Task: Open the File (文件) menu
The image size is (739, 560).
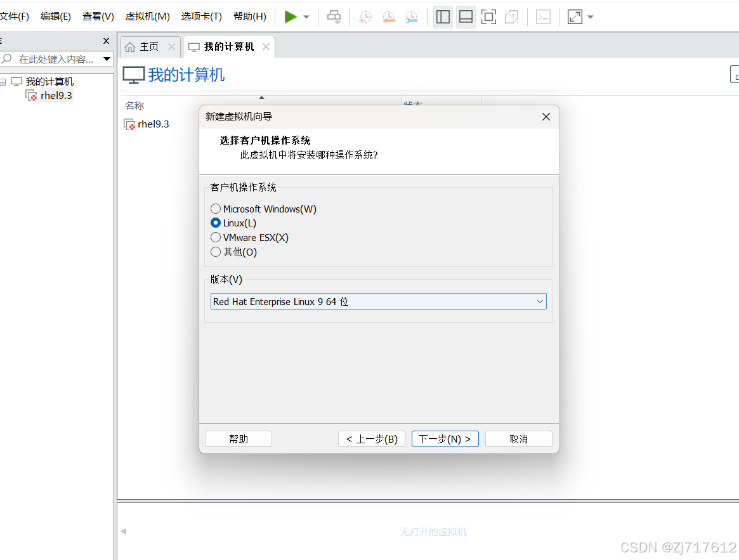Action: 14,16
